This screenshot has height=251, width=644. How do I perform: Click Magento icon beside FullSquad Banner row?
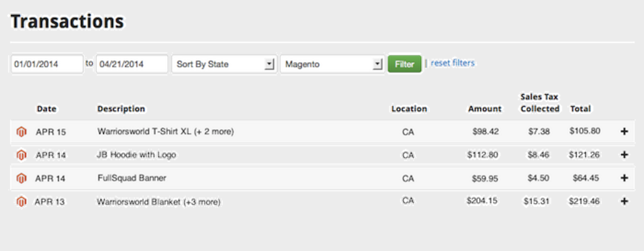pyautogui.click(x=21, y=178)
